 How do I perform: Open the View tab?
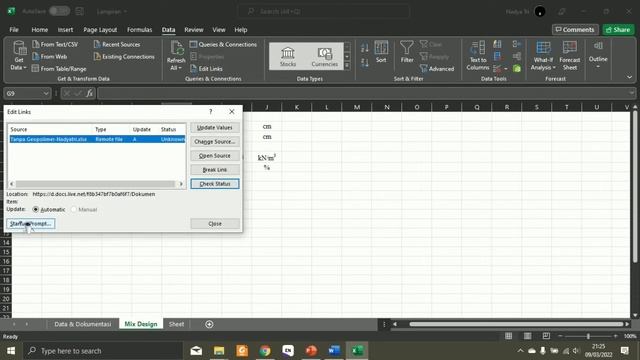[x=219, y=30]
